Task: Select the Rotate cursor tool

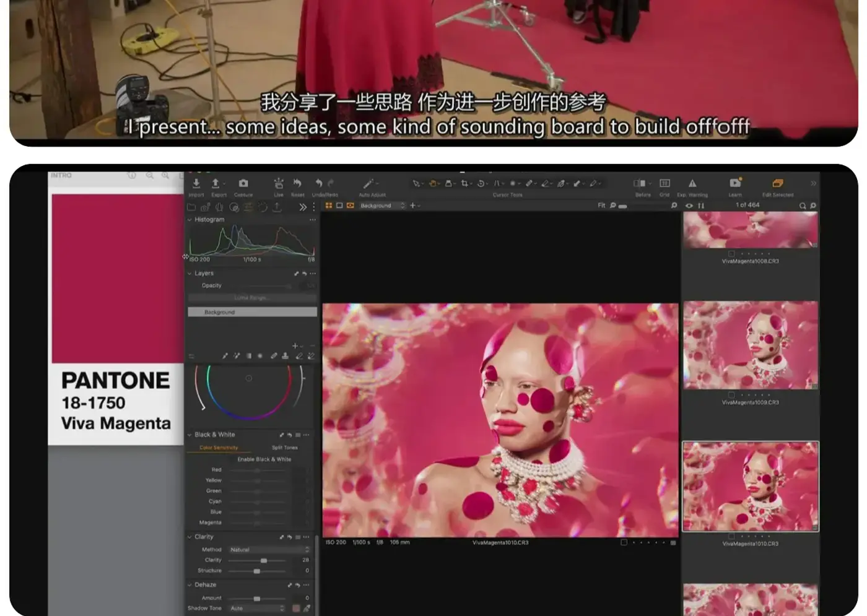Action: point(481,183)
